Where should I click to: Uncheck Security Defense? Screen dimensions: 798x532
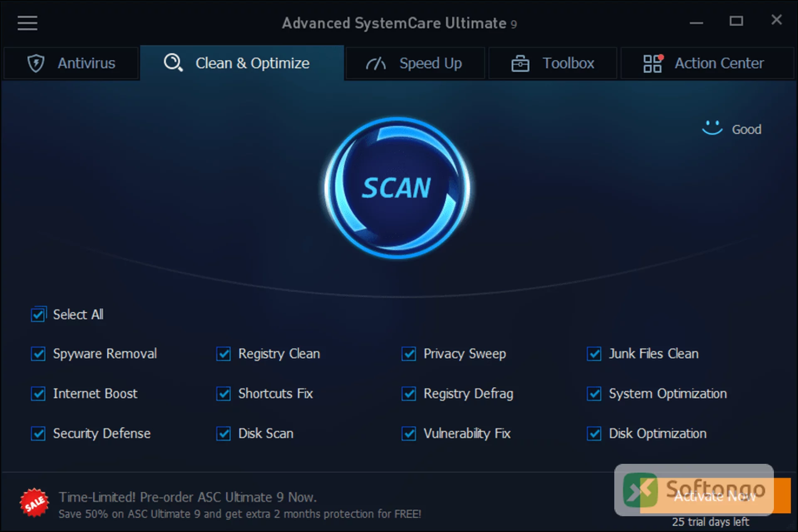tap(38, 433)
